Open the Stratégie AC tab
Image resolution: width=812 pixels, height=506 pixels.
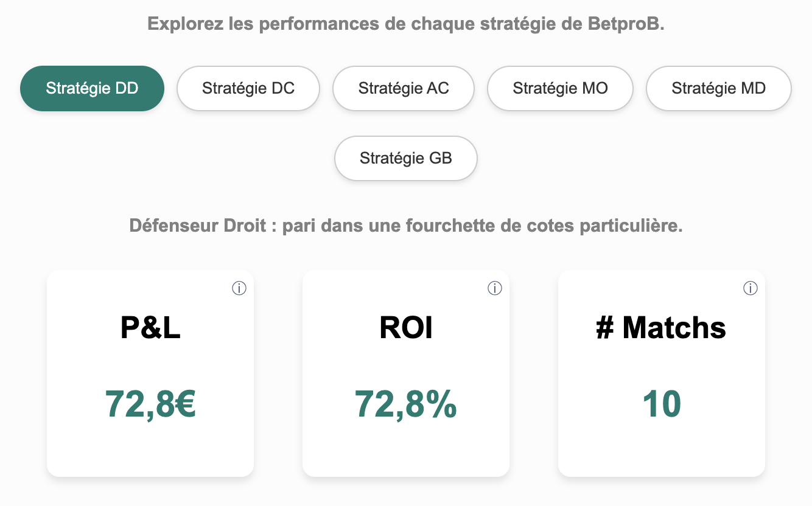(x=404, y=88)
